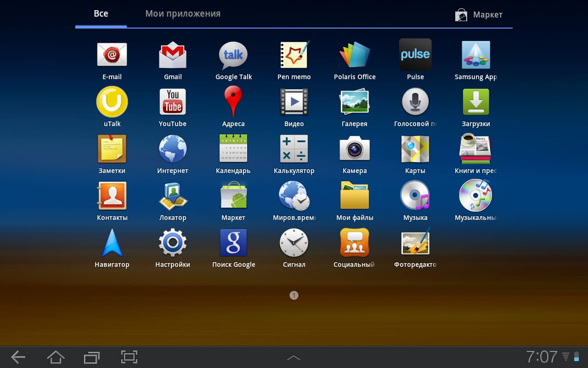Open Настройки gear icon

(x=173, y=242)
